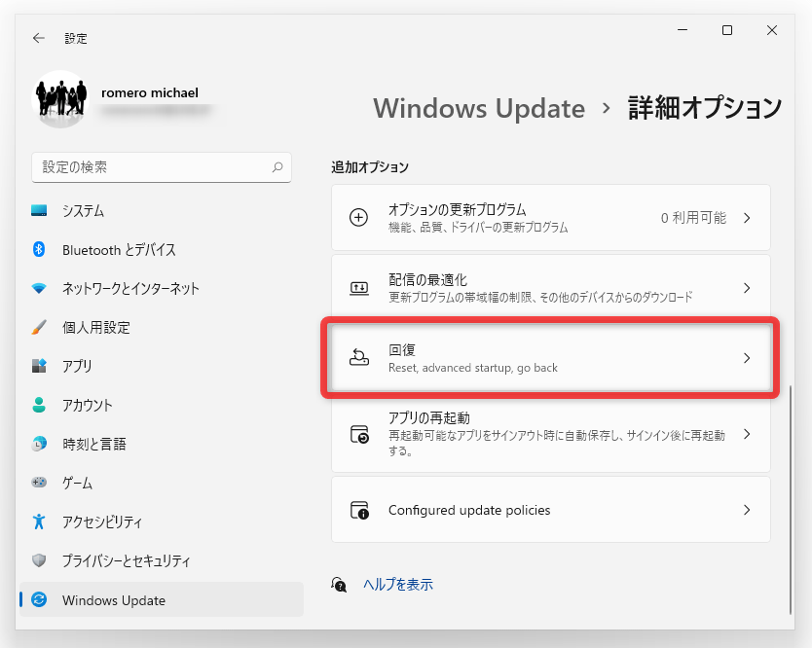Image resolution: width=812 pixels, height=648 pixels.
Task: Click the ゲーム controller icon
Action: coord(39,483)
